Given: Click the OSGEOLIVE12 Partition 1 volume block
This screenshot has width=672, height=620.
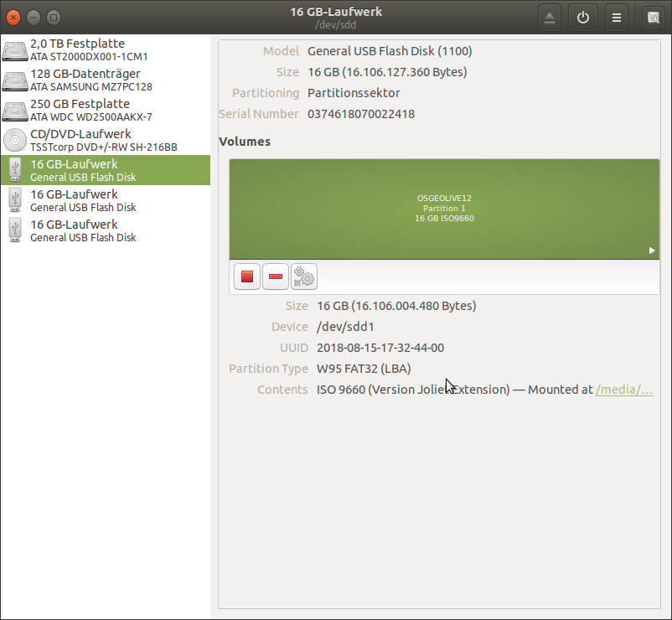Looking at the screenshot, I should point(444,209).
